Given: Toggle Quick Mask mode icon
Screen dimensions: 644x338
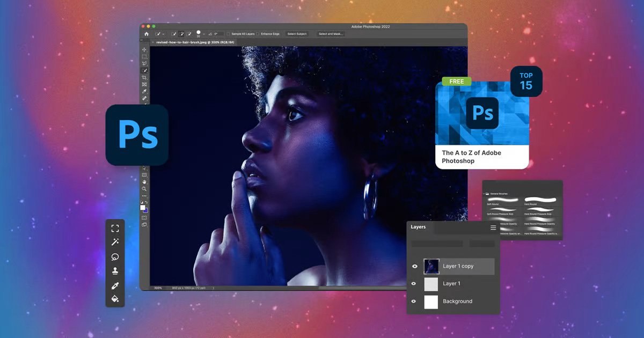Looking at the screenshot, I should point(144,217).
